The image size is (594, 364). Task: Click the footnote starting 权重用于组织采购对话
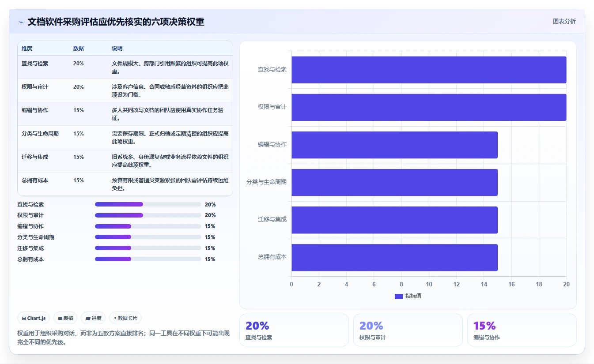[123, 338]
